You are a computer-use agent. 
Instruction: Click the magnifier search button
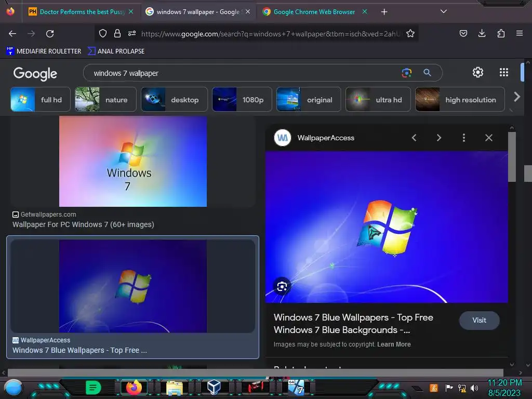pyautogui.click(x=427, y=73)
